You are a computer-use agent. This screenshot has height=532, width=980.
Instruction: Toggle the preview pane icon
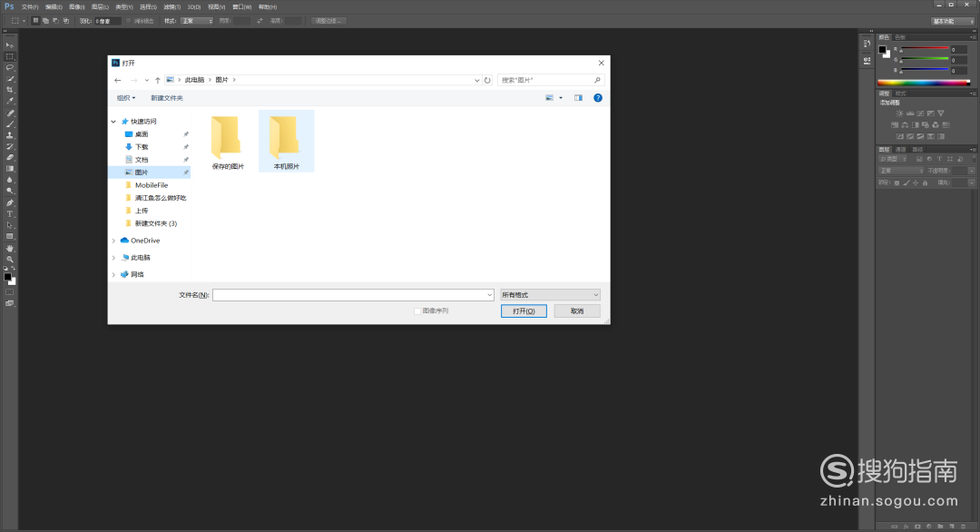[578, 97]
